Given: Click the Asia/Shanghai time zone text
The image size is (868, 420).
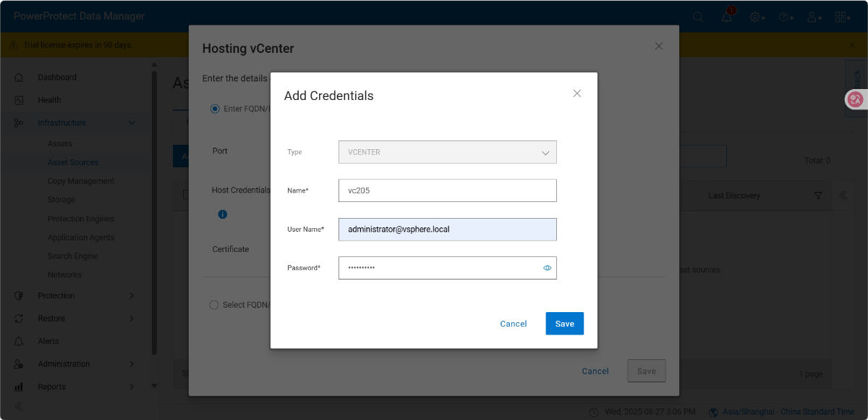Looking at the screenshot, I should (x=789, y=412).
